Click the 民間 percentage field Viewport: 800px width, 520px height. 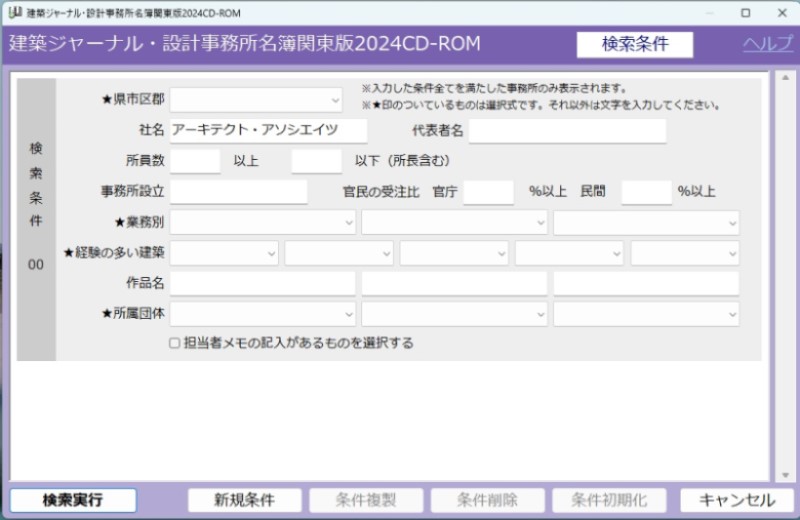click(646, 192)
